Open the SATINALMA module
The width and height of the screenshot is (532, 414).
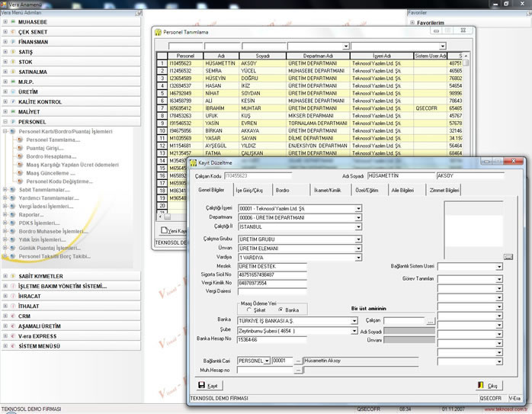71,72
